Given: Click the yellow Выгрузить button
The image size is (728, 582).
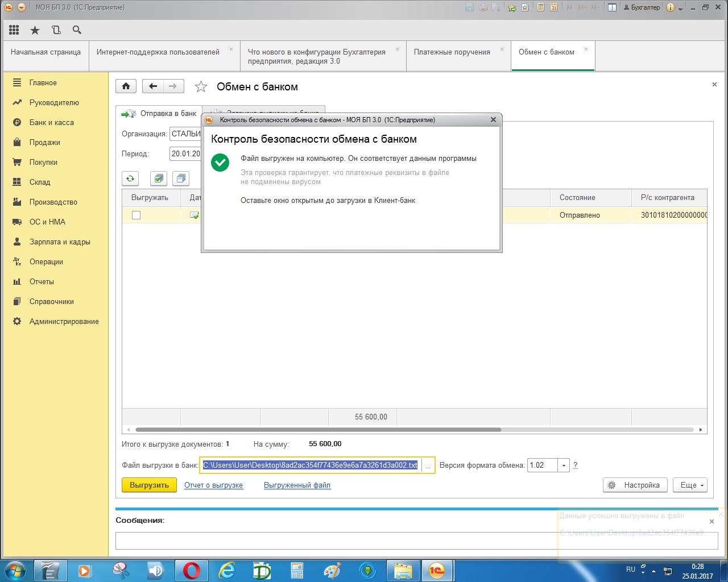Looking at the screenshot, I should 149,485.
